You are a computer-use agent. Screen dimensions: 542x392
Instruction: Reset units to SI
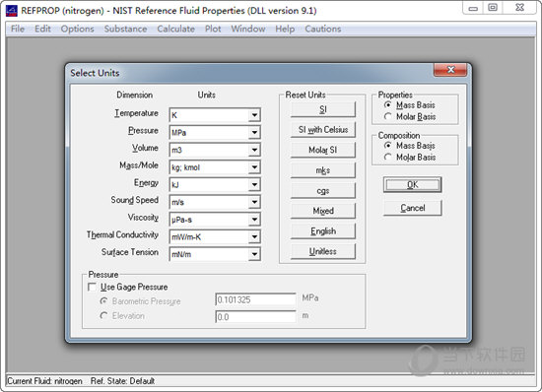click(x=323, y=109)
